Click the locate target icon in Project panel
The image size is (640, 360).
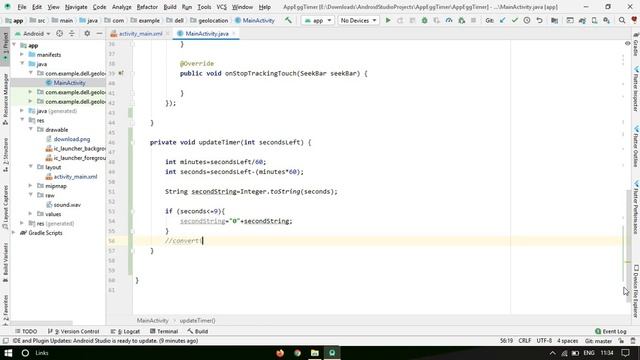[x=60, y=33]
